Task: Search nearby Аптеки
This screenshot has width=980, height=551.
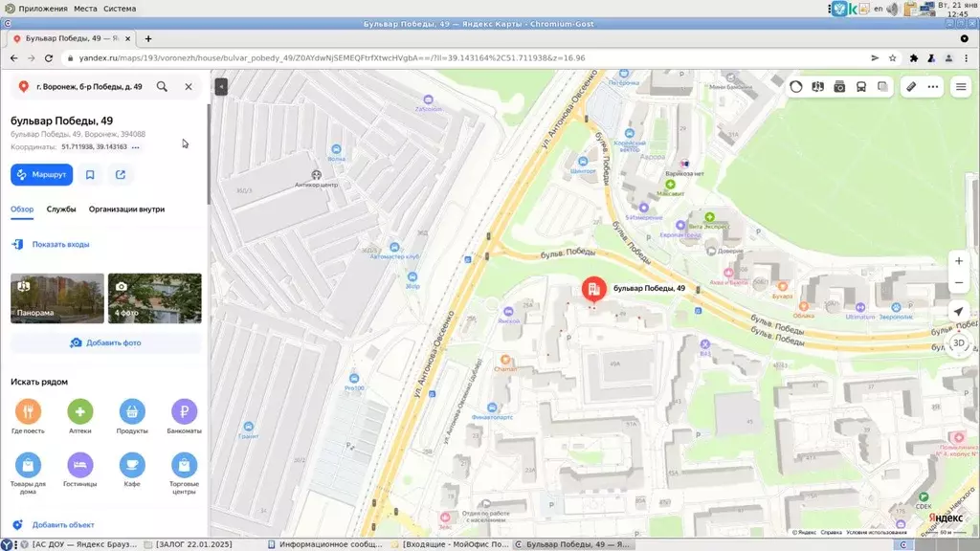Action: click(x=80, y=417)
